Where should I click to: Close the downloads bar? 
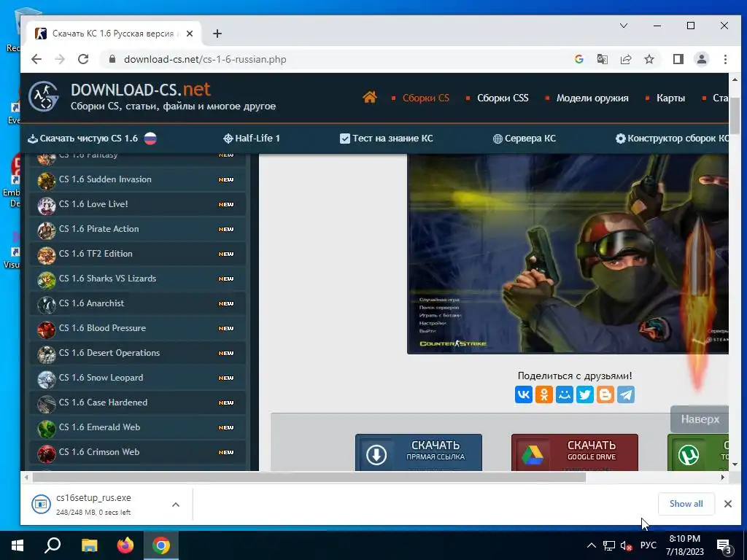pyautogui.click(x=728, y=504)
